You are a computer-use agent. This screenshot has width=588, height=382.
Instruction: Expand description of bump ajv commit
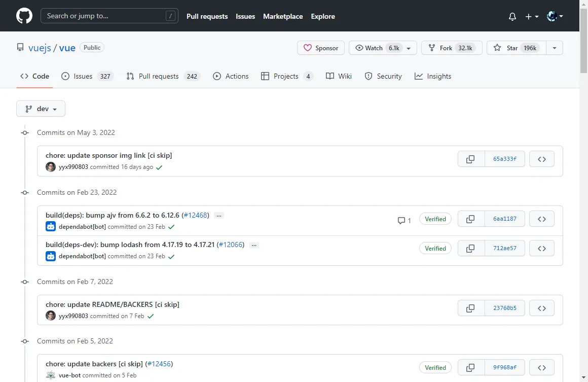[x=219, y=216]
